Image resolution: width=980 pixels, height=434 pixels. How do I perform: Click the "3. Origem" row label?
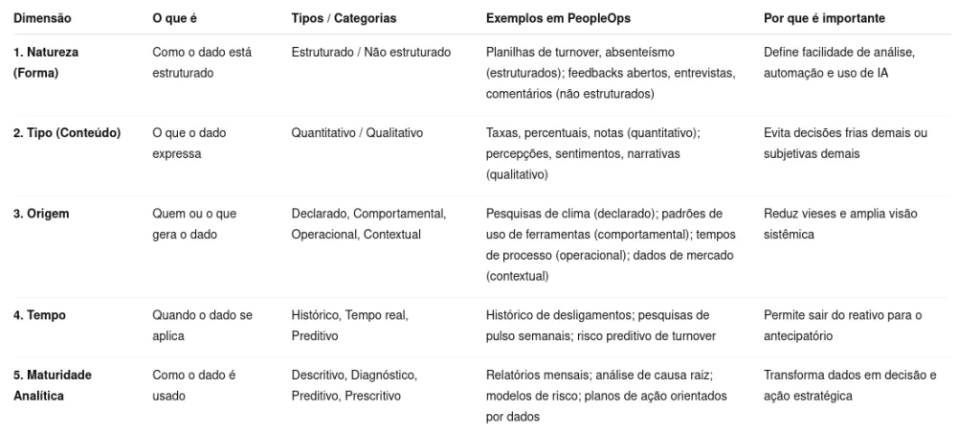tap(42, 214)
